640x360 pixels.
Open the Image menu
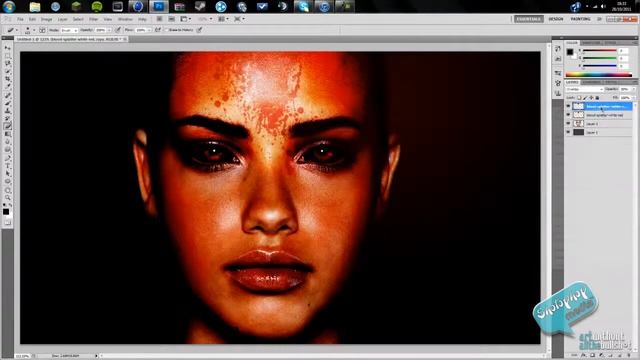pos(46,19)
